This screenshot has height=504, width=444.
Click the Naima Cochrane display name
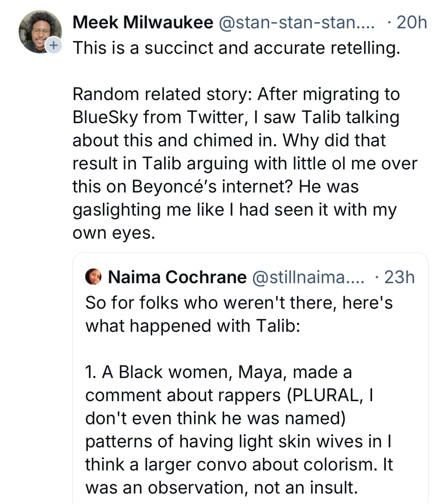(x=177, y=277)
